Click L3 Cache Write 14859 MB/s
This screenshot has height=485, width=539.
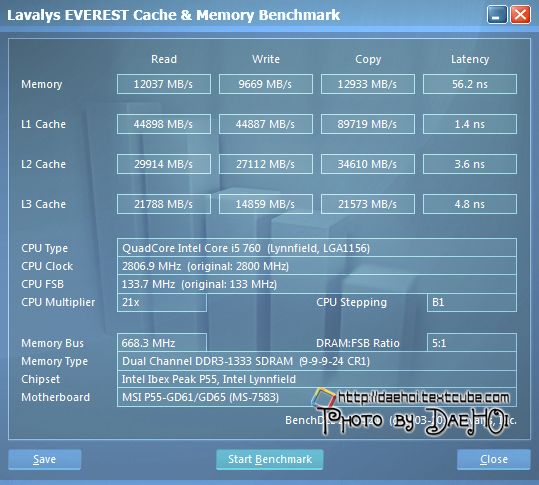(266, 204)
